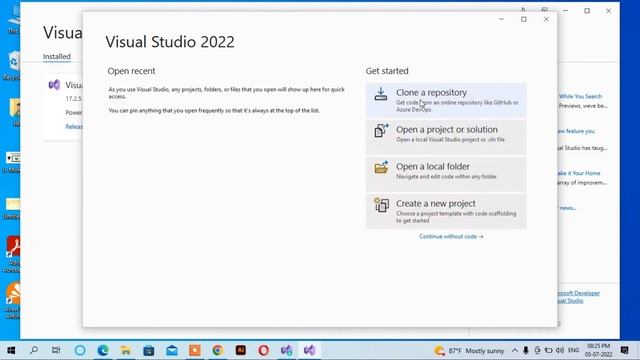Choose Open a project or solution
This screenshot has width=640, height=360.
(446, 137)
